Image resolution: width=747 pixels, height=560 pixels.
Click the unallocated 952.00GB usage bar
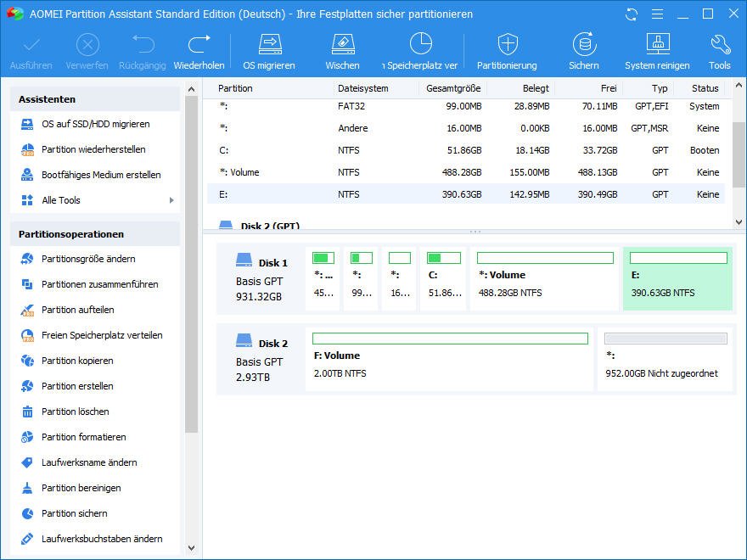(666, 339)
